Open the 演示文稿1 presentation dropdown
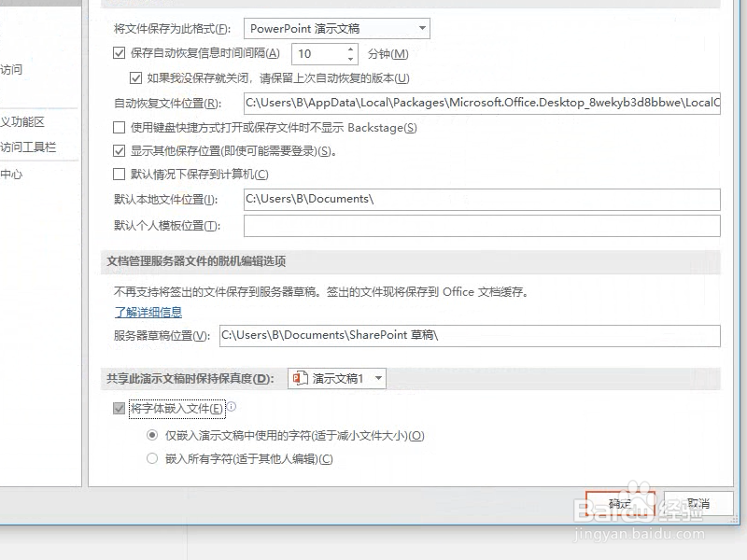The image size is (747, 560). [x=337, y=379]
